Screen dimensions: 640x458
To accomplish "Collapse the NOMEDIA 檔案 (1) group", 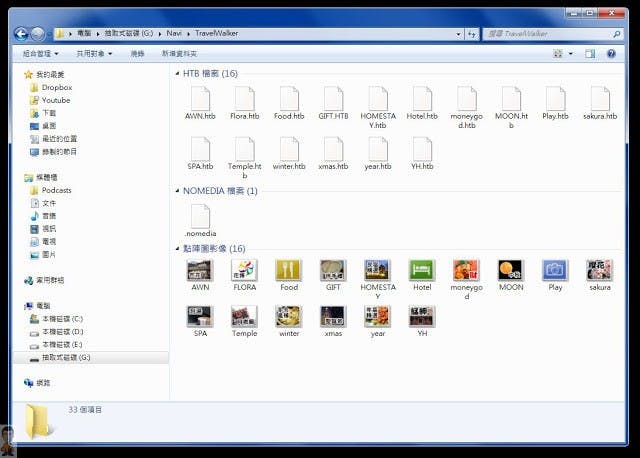I will click(x=177, y=190).
